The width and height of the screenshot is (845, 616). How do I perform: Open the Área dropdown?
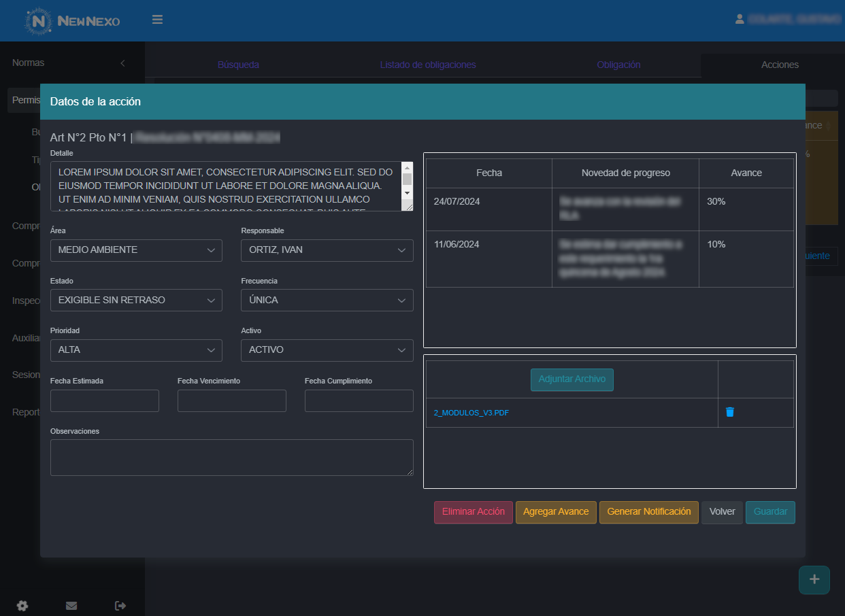(x=136, y=250)
